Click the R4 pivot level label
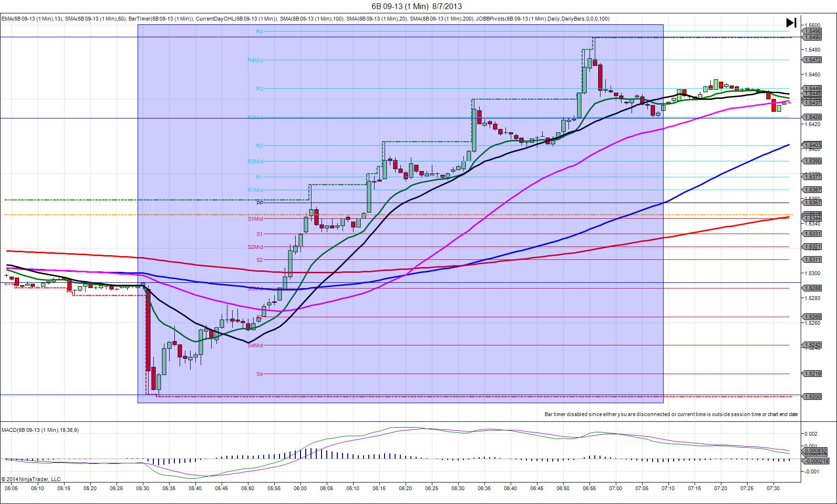This screenshot has width=837, height=504. point(259,32)
